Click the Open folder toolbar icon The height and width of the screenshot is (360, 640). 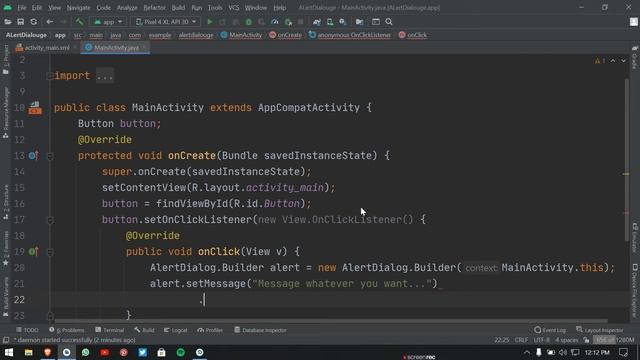7,22
